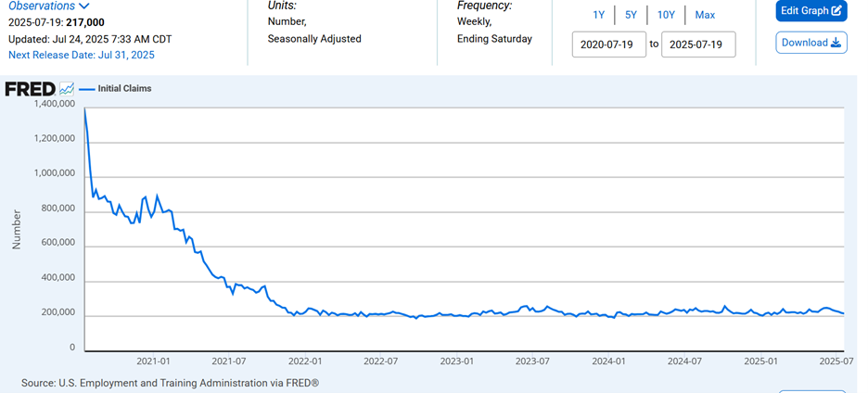The width and height of the screenshot is (868, 393).
Task: Click the Frequency heading
Action: 484,6
